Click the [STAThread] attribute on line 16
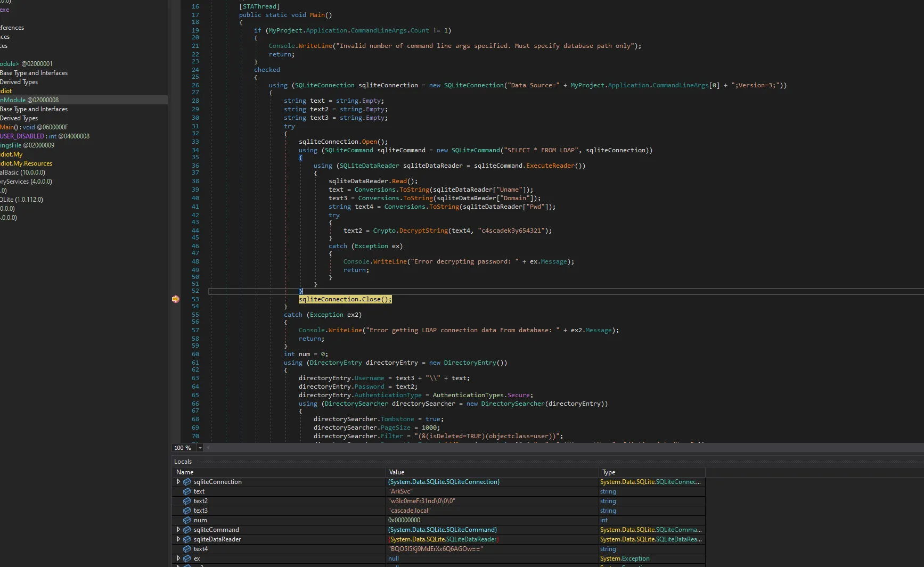The height and width of the screenshot is (567, 924). (259, 6)
